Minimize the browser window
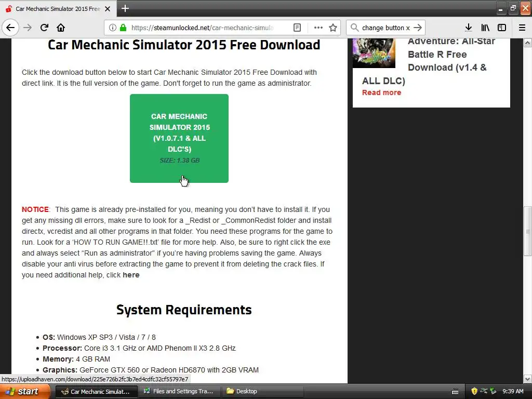This screenshot has width=532, height=399. pos(500,9)
